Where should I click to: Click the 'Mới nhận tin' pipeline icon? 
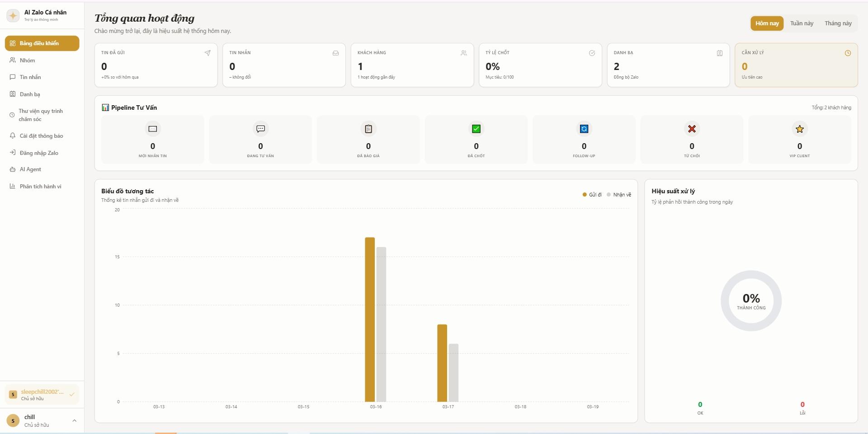pos(152,129)
